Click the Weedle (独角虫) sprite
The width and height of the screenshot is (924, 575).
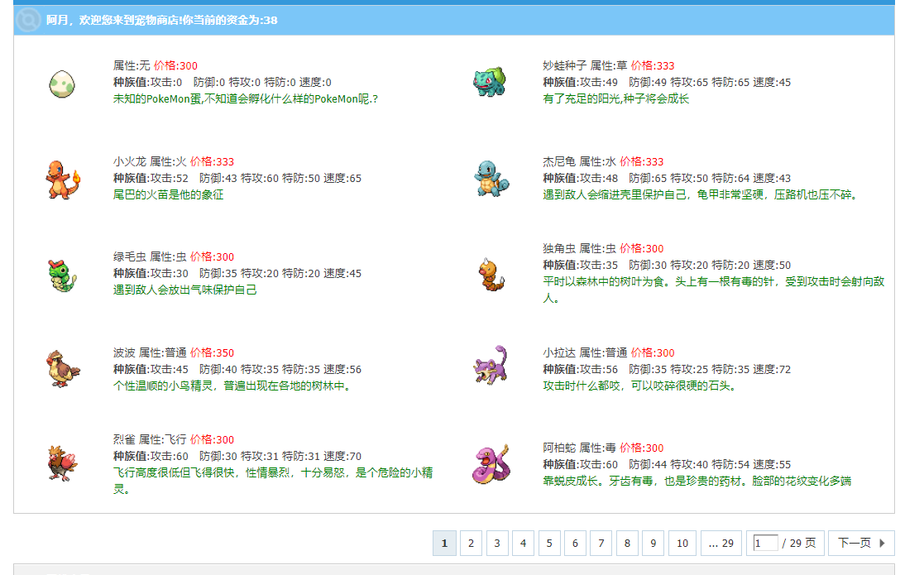pos(491,275)
